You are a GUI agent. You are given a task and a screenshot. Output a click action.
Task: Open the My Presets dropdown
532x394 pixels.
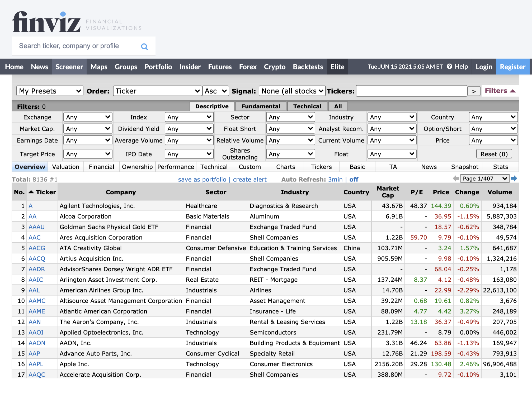point(50,91)
